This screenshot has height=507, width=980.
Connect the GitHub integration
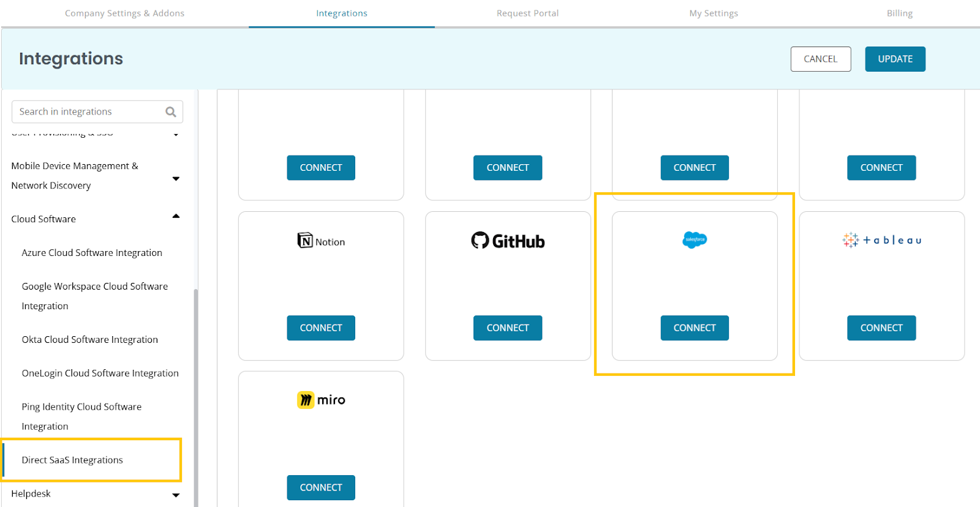(507, 328)
